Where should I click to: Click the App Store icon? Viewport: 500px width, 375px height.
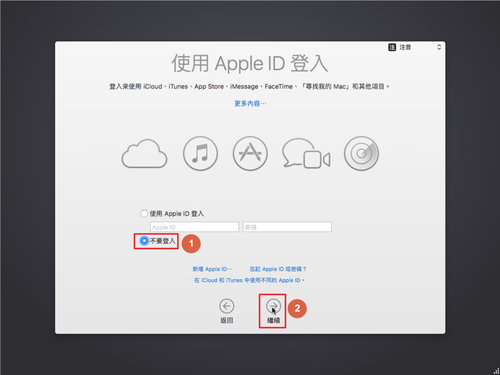click(250, 153)
